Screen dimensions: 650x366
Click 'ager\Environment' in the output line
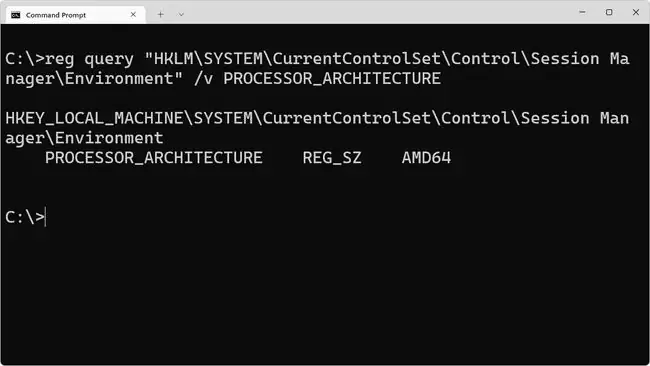pos(85,138)
